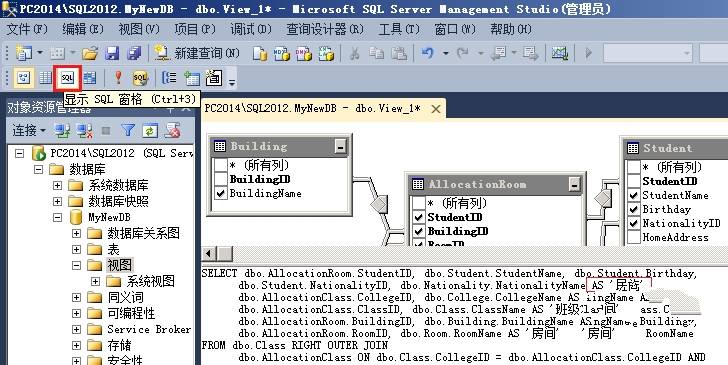Screen dimensions: 728x365
Task: Uncheck StudentID in AllocationRoom table
Action: (x=419, y=217)
